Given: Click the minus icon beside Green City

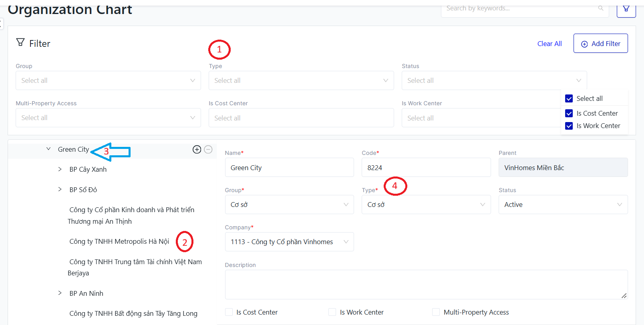Looking at the screenshot, I should tap(208, 149).
